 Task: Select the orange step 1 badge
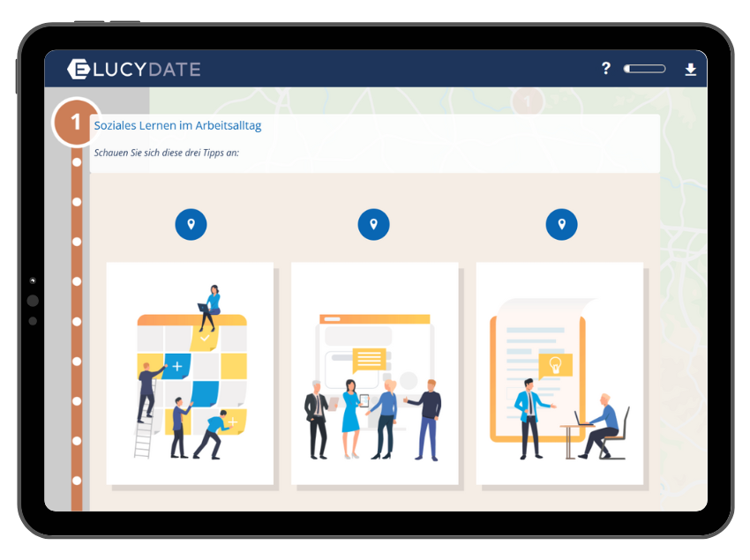click(x=76, y=122)
